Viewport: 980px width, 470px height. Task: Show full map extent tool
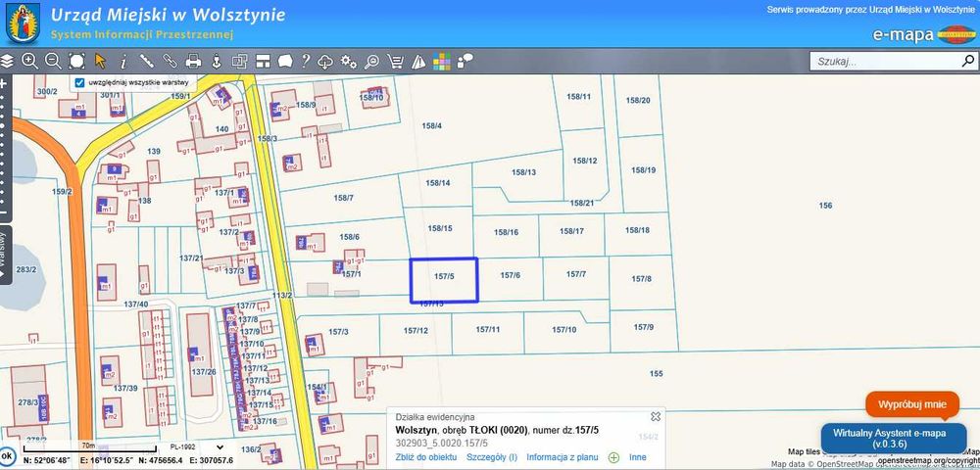click(x=76, y=61)
